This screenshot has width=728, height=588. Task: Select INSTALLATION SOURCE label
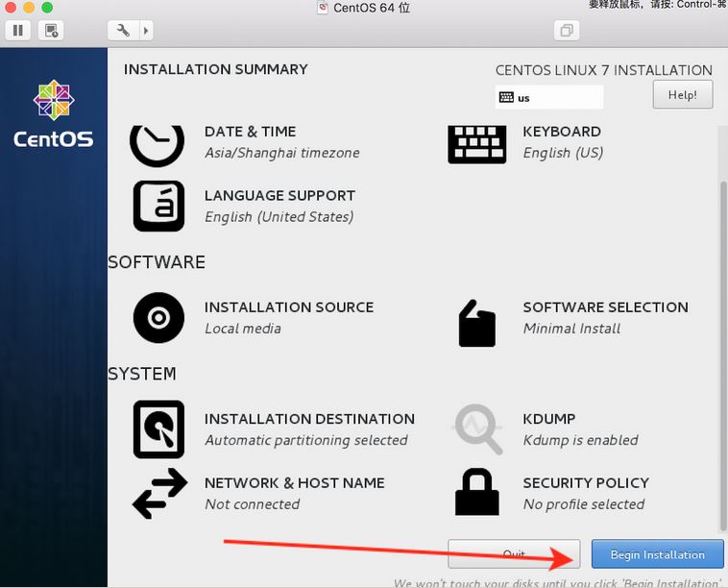coord(289,307)
